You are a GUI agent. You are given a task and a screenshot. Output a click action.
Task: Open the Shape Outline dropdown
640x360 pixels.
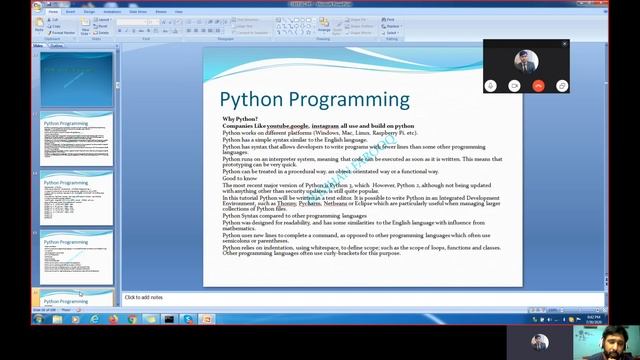pos(359,26)
